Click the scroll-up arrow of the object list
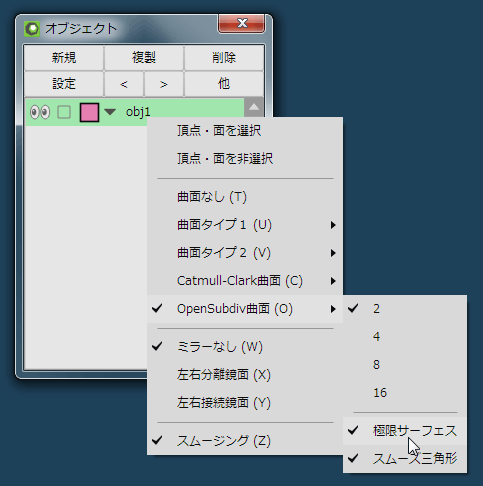This screenshot has height=486, width=483. 254,107
